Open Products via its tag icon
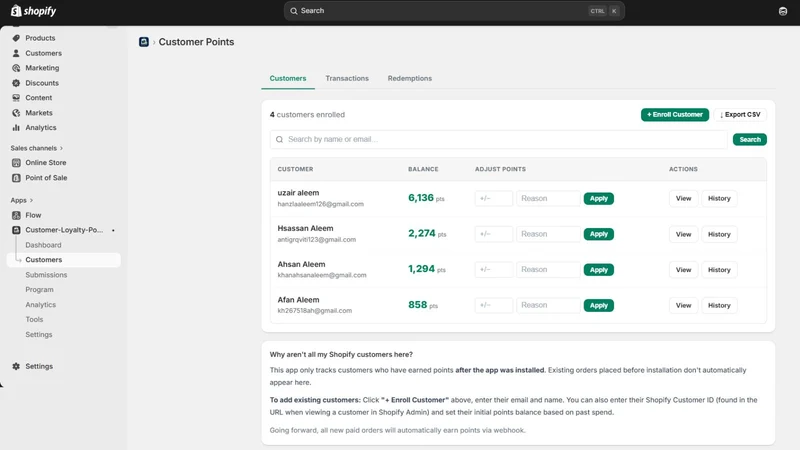 click(16, 38)
